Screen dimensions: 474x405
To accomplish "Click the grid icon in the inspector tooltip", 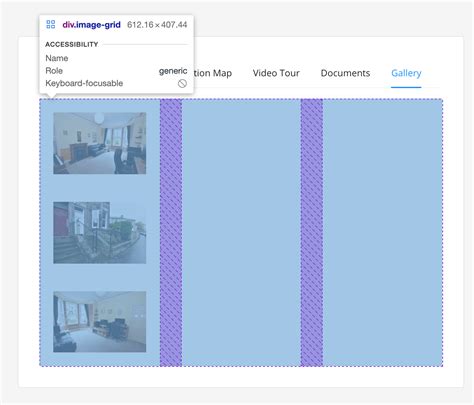I will (x=51, y=24).
